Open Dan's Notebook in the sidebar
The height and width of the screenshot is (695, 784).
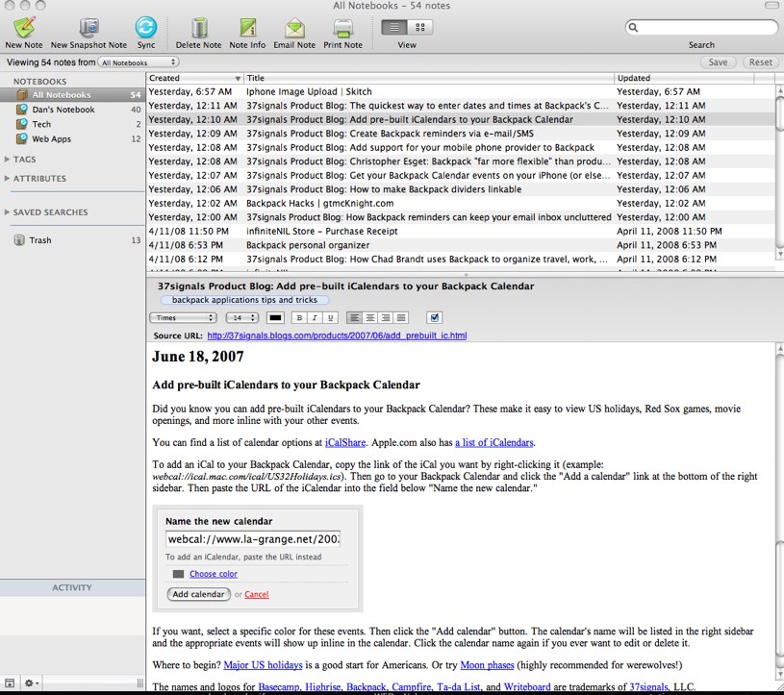point(72,110)
